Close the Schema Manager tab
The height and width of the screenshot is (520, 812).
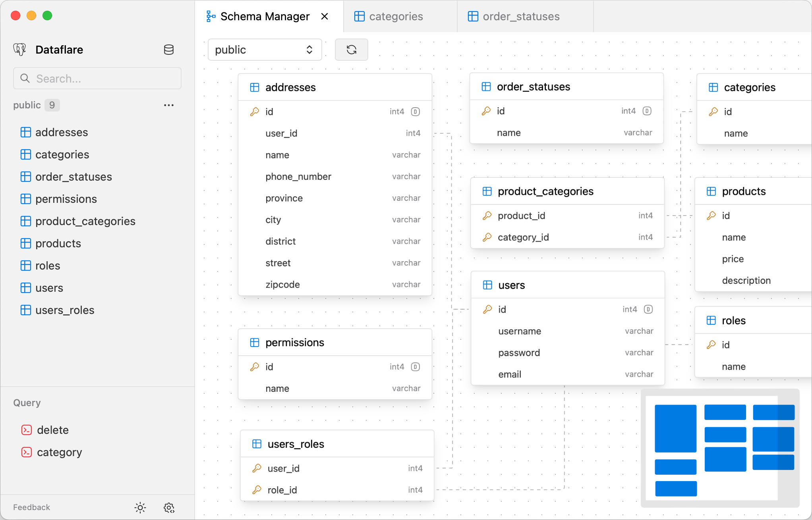click(325, 16)
